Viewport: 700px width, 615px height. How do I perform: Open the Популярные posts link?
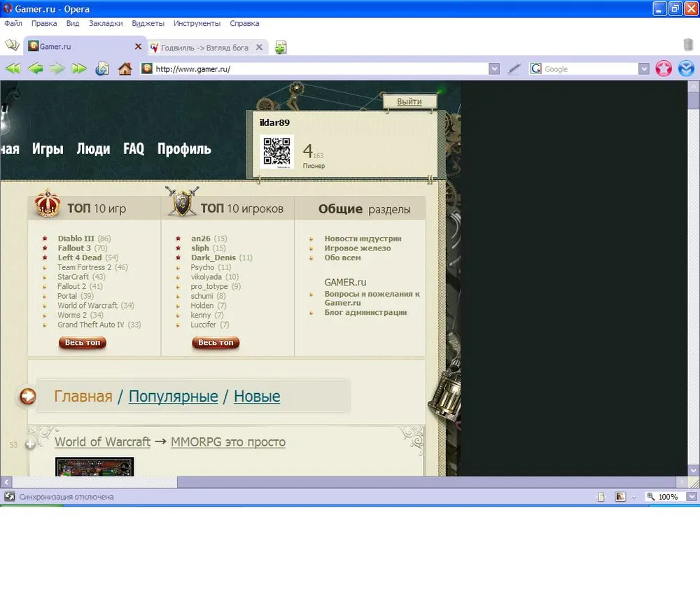click(x=173, y=396)
